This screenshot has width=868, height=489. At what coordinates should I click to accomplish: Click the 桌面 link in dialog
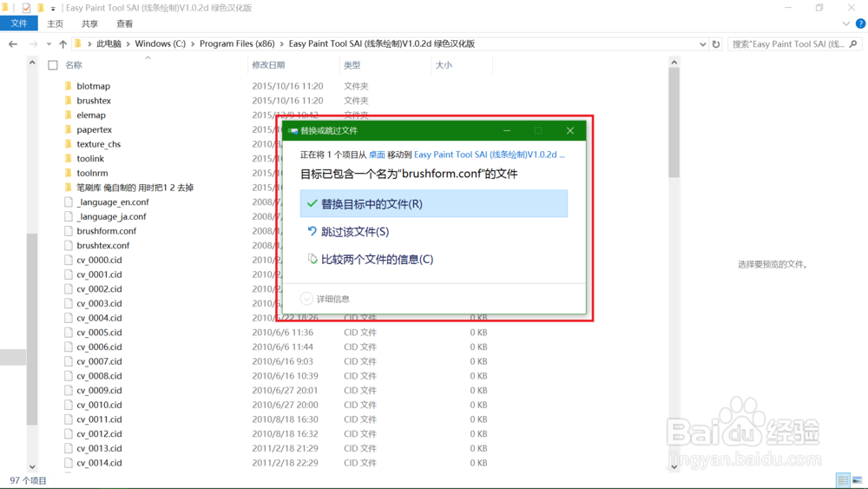(x=377, y=155)
